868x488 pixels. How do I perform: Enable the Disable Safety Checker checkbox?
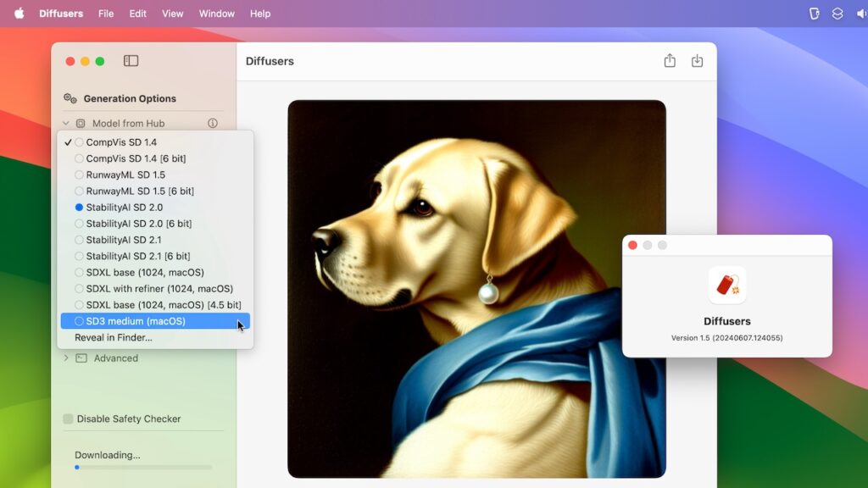tap(68, 419)
